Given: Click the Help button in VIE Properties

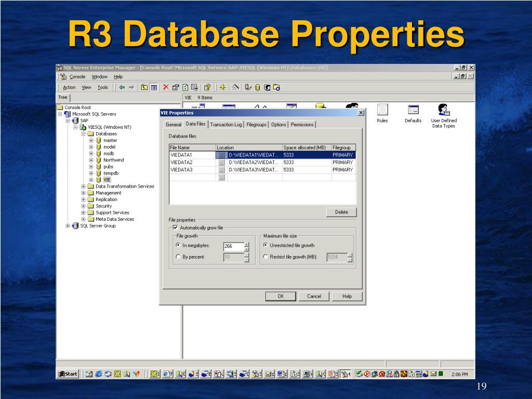Looking at the screenshot, I should [347, 296].
